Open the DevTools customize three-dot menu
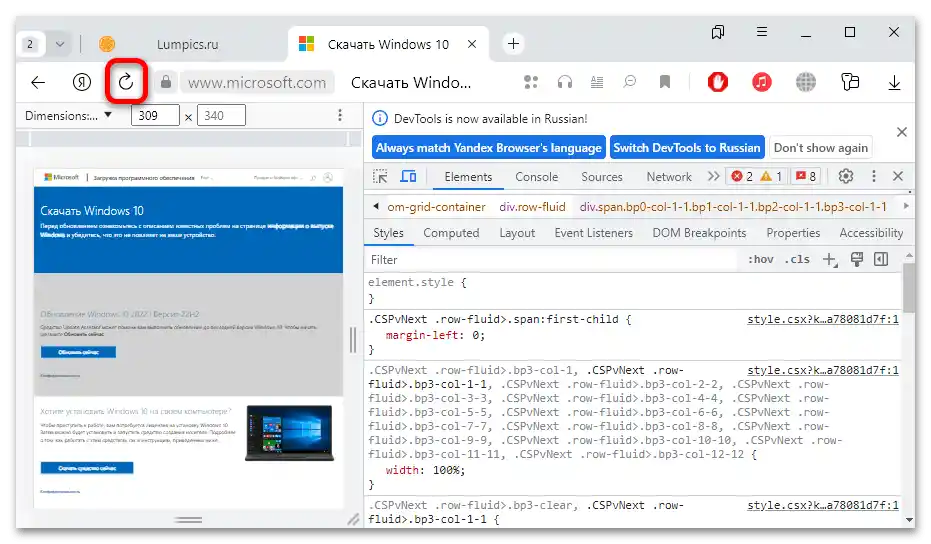The width and height of the screenshot is (931, 544). (873, 176)
